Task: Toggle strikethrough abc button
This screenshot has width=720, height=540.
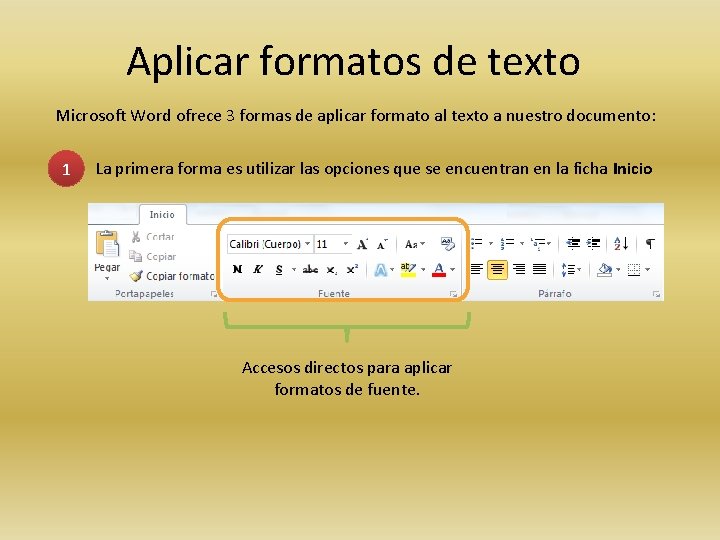Action: coord(310,270)
